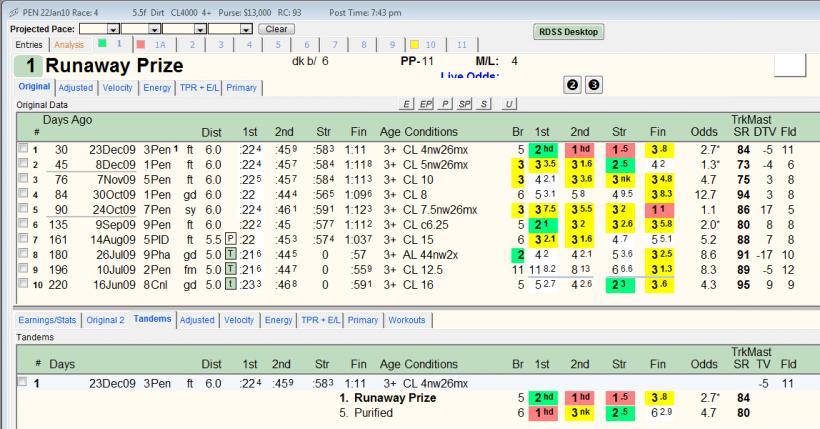Check the box for the 9Sep09 race line
The image size is (820, 429).
pos(23,223)
